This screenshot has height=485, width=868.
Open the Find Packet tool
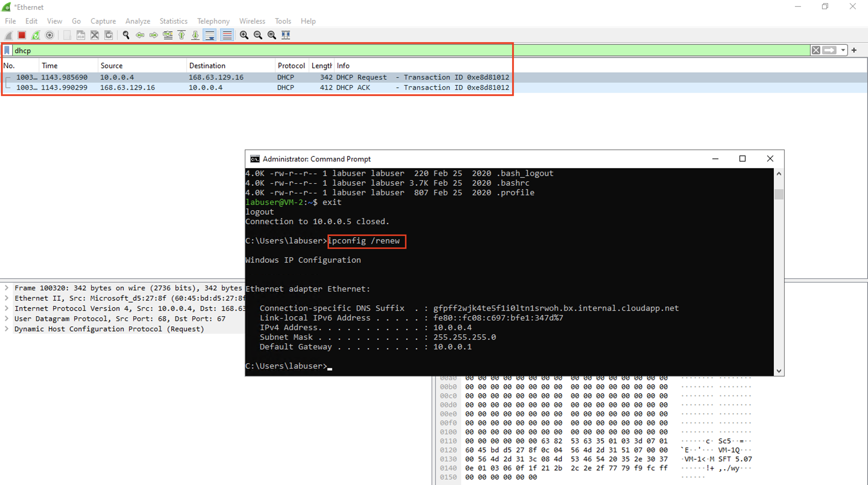(126, 35)
